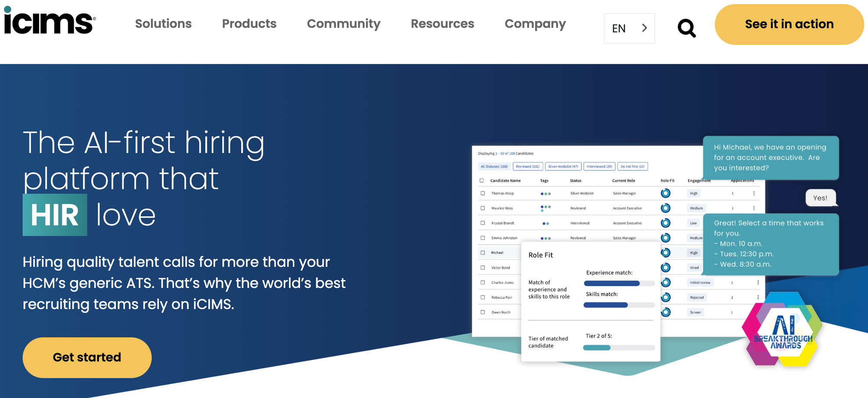Click the tag dots for Krystal Brandt

545,223
